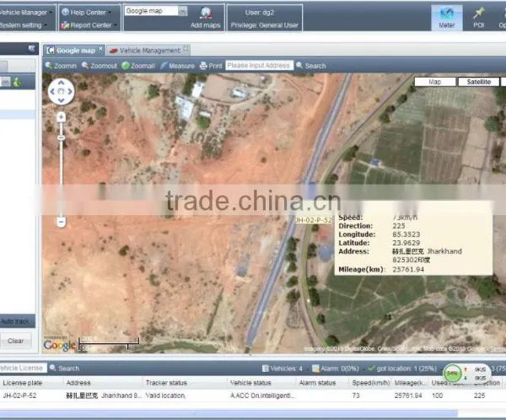Focus the Vehicle License search field
This screenshot has width=506, height=420.
pos(22,368)
